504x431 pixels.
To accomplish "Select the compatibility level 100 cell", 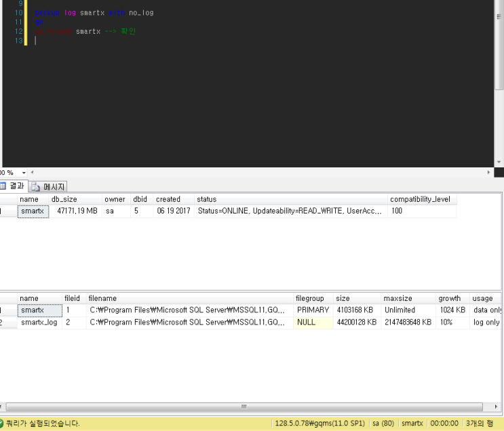I will pos(422,211).
